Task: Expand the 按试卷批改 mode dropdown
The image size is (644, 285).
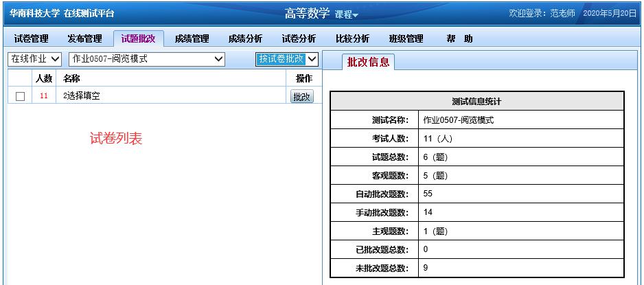Action: [x=287, y=59]
